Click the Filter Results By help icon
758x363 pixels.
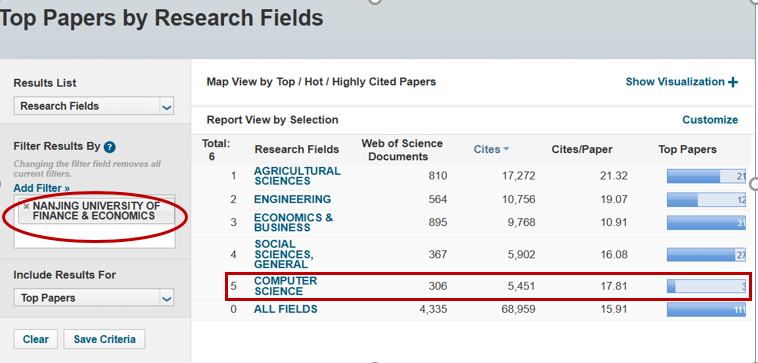pos(110,147)
